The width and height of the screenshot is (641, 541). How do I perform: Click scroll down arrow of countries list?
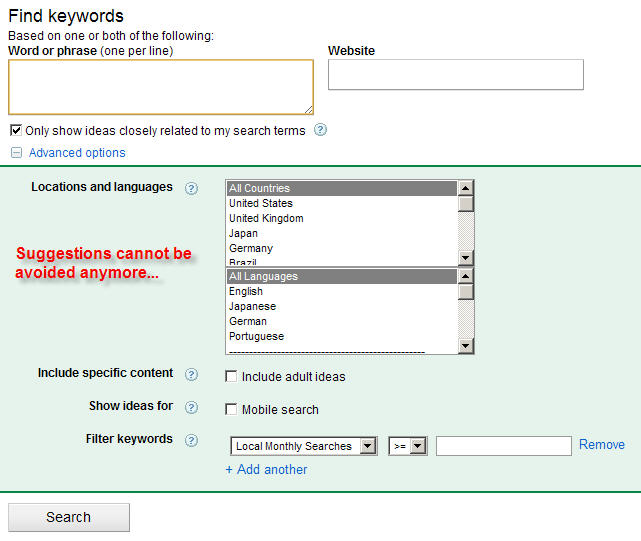coord(466,258)
